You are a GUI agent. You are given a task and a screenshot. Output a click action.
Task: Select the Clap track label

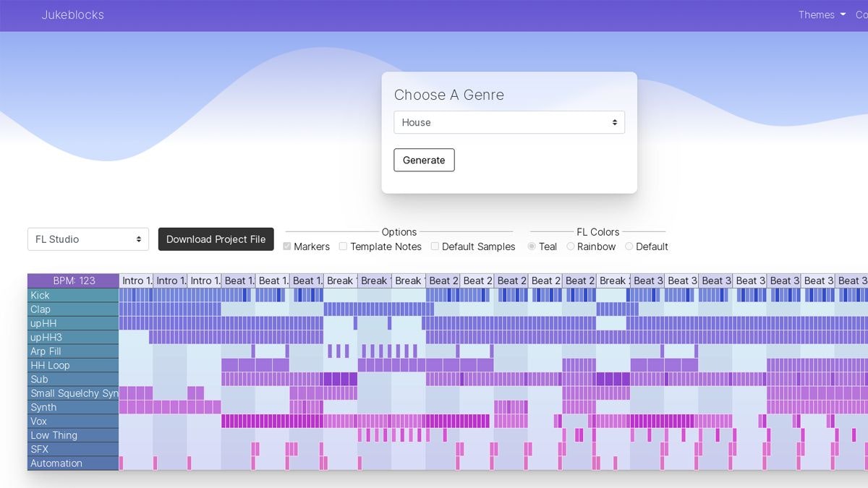(x=73, y=309)
